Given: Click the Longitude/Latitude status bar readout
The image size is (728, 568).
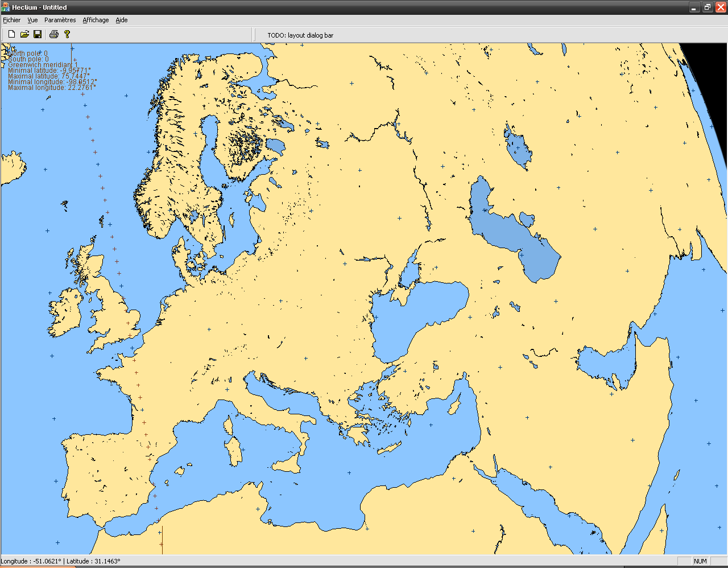Looking at the screenshot, I should (61, 561).
